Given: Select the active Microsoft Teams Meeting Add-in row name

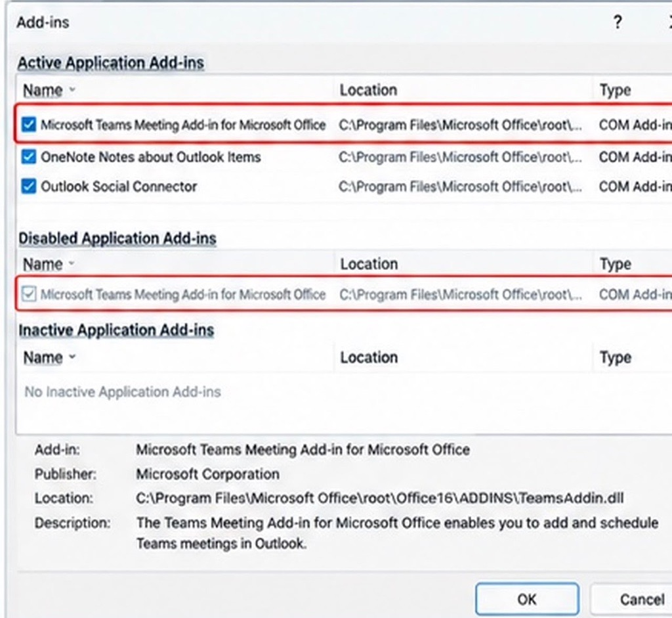Looking at the screenshot, I should point(184,125).
